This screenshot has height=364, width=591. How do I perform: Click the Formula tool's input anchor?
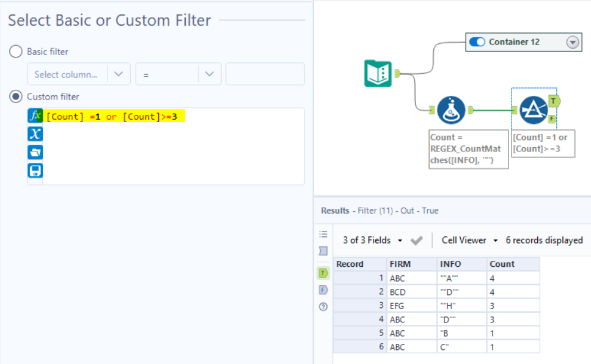[432, 110]
